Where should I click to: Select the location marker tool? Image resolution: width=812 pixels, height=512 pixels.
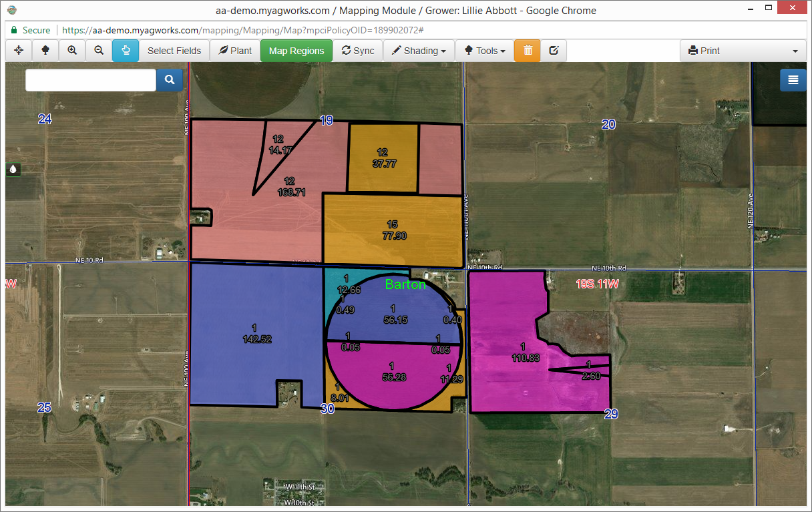coord(45,50)
